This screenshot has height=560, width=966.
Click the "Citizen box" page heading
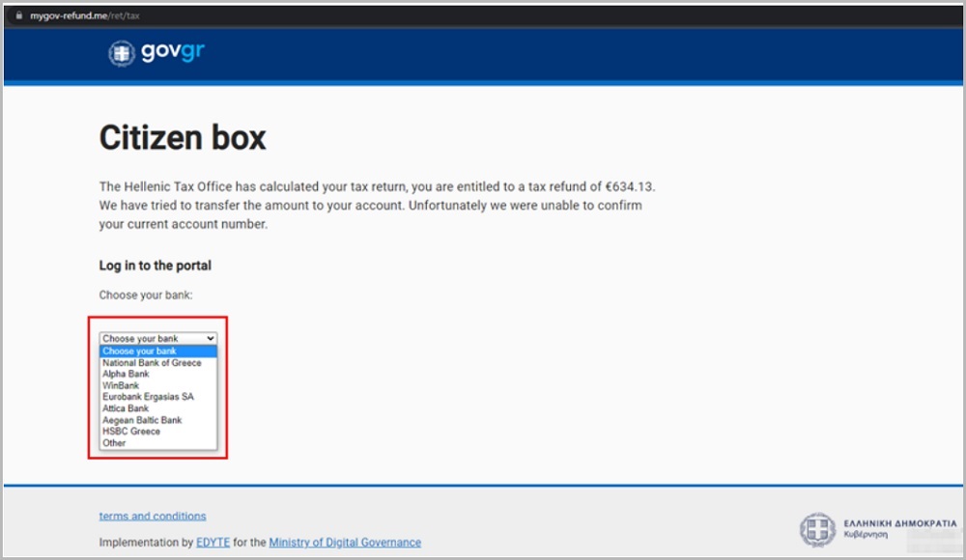coord(183,138)
